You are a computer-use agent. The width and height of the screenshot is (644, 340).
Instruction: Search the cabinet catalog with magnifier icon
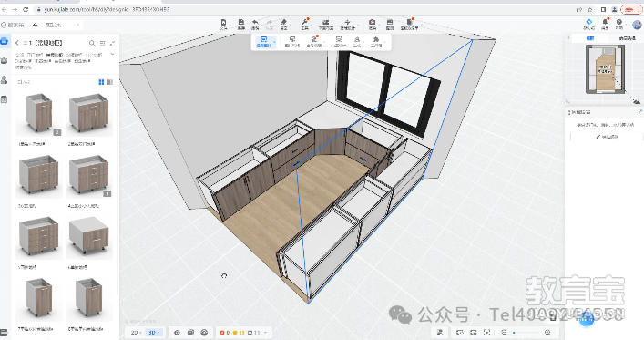point(92,43)
